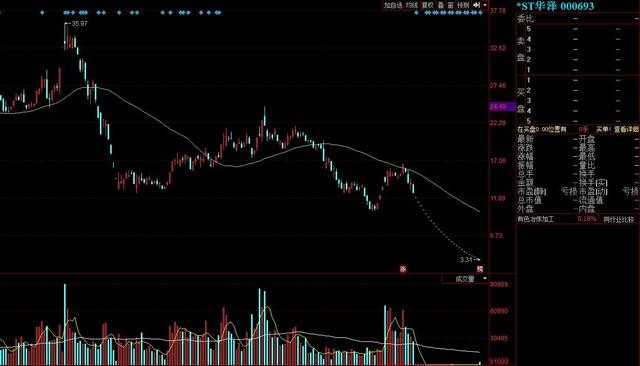The width and height of the screenshot is (640, 366).
Task: Click the 32.62 price axis label
Action: click(x=498, y=48)
